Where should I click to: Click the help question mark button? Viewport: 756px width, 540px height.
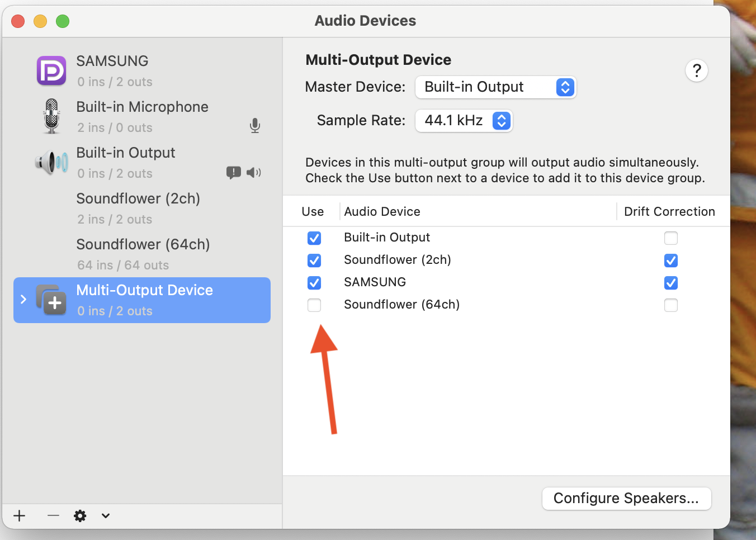point(696,71)
